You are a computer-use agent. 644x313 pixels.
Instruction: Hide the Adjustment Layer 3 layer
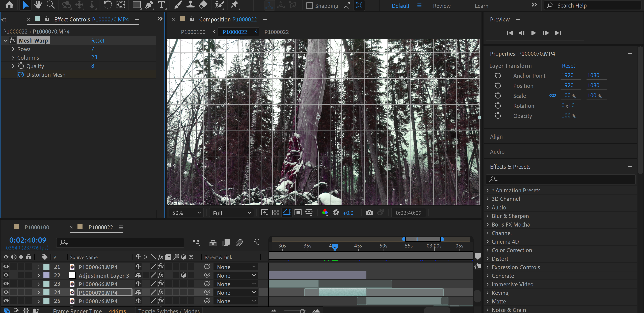pos(6,275)
